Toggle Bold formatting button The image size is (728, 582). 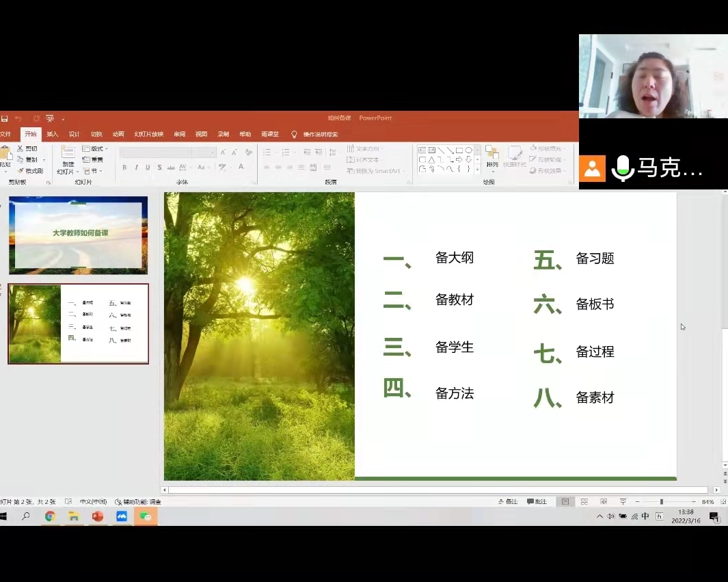[x=124, y=168]
